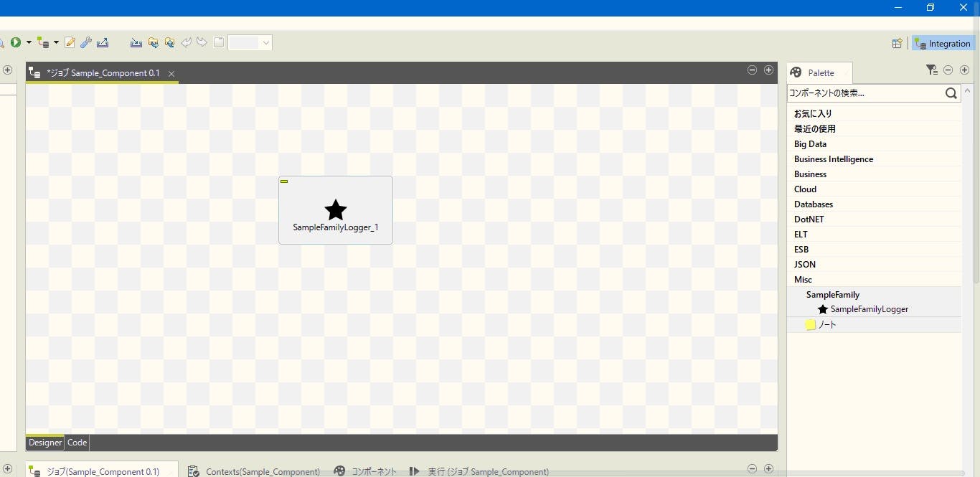Open the ESB palette category

pos(874,249)
